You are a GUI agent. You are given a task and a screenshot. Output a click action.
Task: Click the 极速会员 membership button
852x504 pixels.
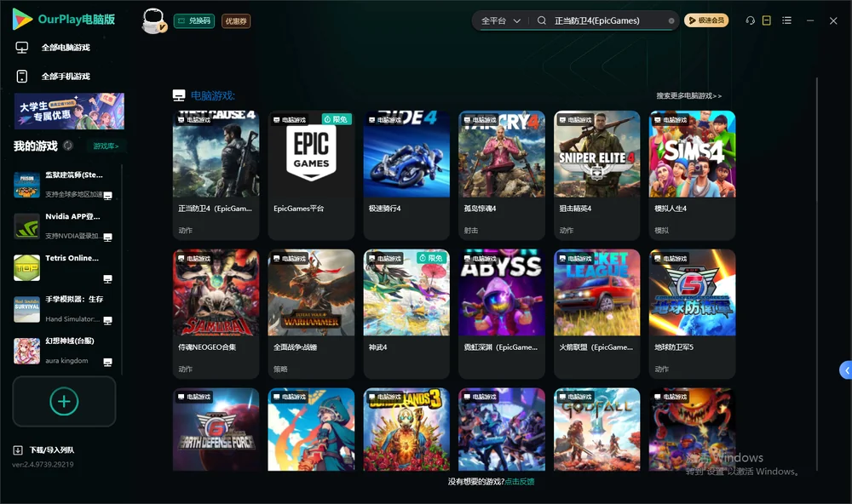coord(705,20)
